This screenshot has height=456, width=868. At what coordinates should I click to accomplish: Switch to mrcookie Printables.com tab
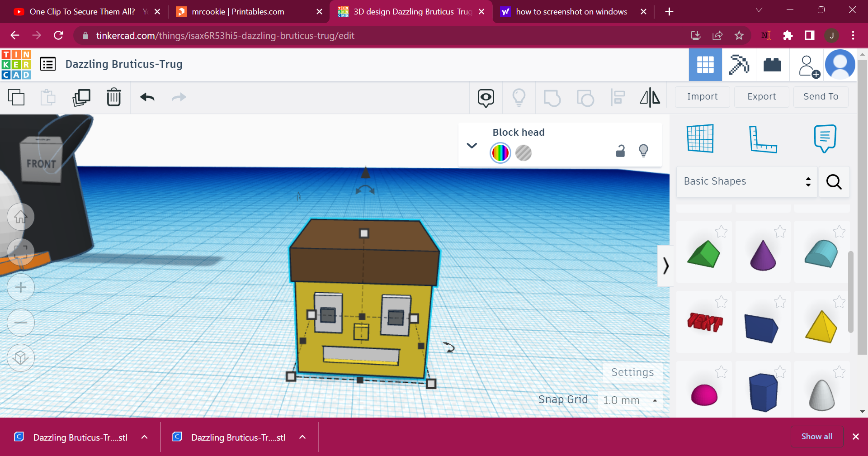249,12
